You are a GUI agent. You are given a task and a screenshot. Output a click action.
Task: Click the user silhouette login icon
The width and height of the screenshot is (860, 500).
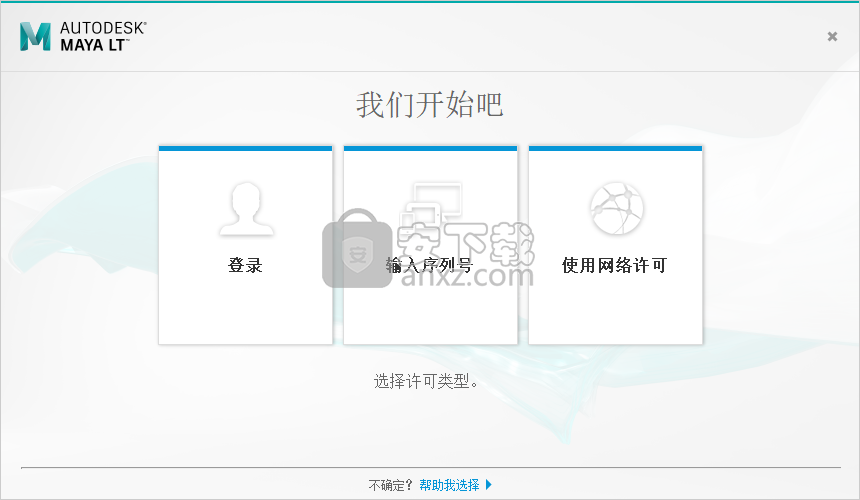point(246,209)
